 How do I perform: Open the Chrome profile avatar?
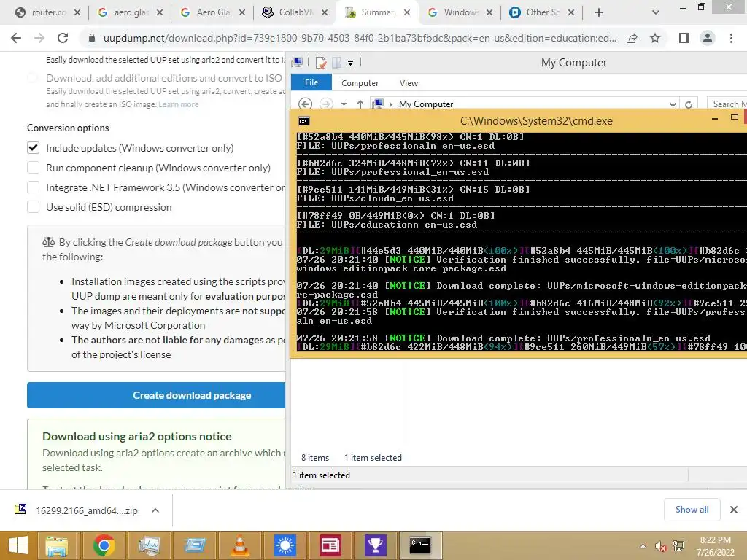pyautogui.click(x=708, y=38)
